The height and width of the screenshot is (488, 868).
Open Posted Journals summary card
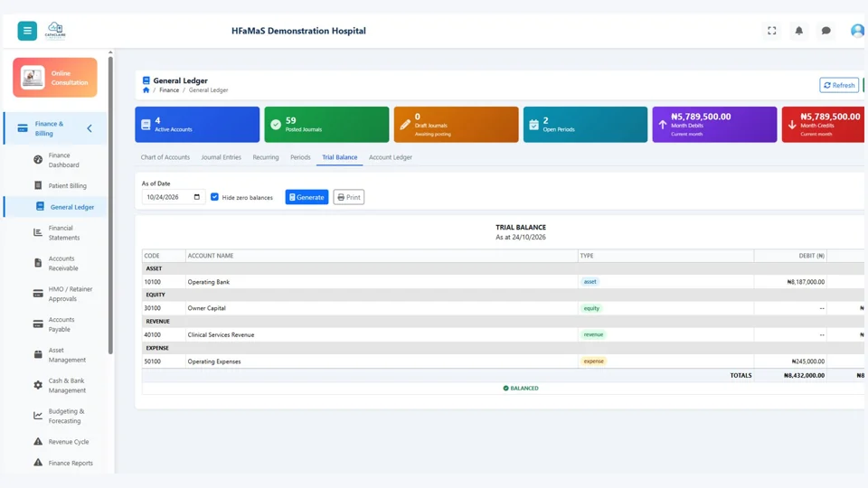[326, 125]
